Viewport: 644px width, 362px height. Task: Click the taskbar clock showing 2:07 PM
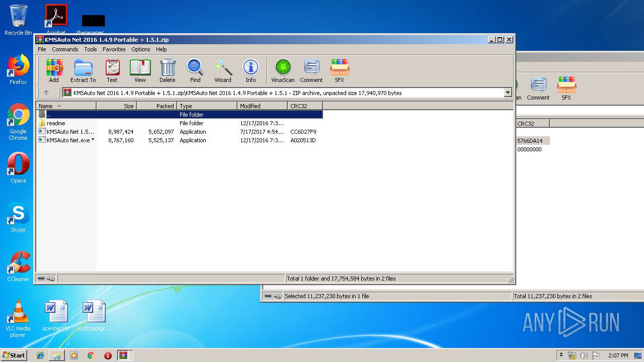point(618,355)
